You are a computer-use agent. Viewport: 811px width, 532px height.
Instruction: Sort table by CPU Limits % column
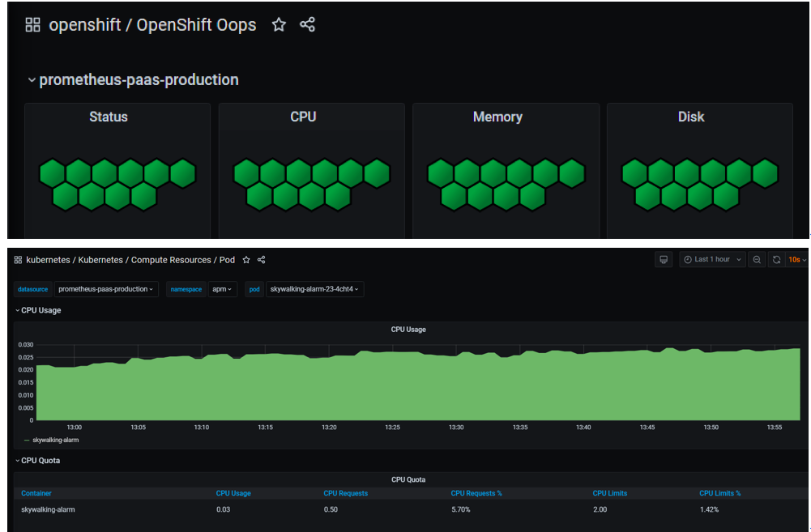coord(720,493)
